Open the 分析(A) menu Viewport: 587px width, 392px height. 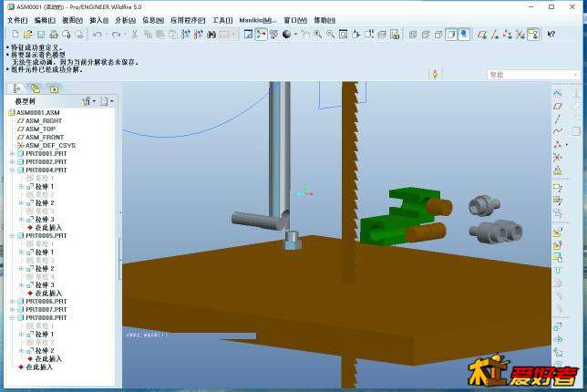125,19
